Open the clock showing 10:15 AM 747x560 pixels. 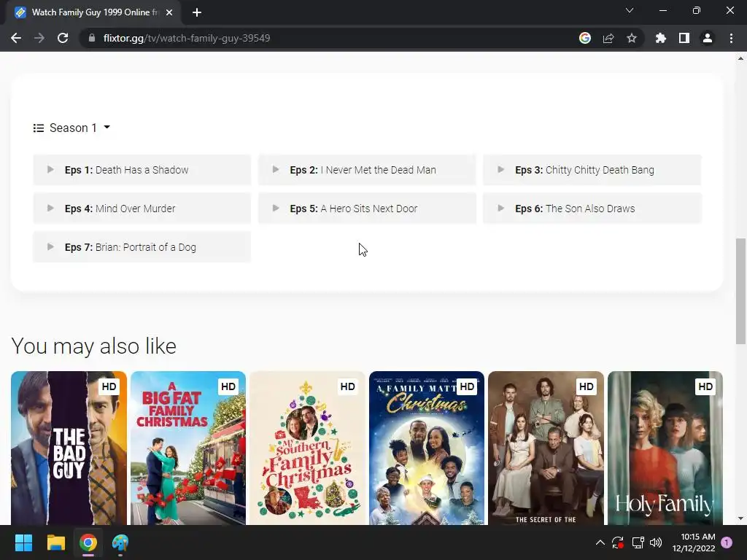694,542
